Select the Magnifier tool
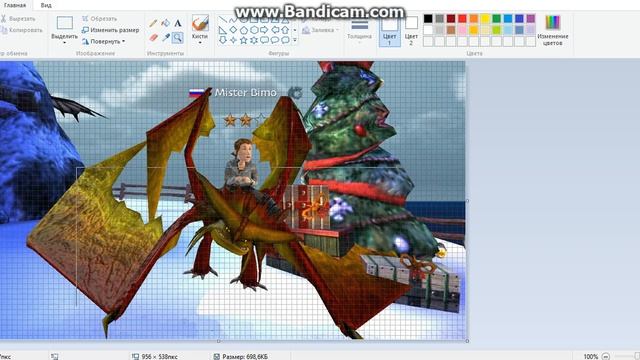This screenshot has height=360, width=640. click(x=178, y=38)
